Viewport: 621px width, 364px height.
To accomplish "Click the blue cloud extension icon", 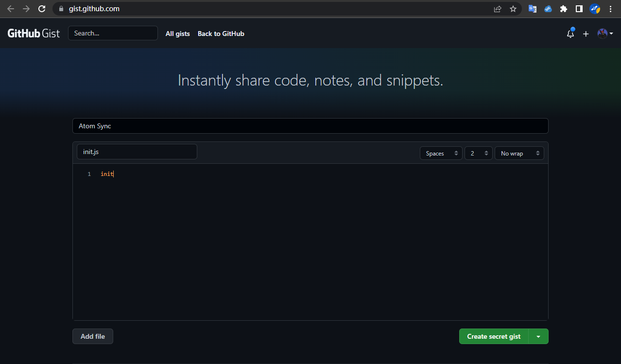I will coord(548,9).
